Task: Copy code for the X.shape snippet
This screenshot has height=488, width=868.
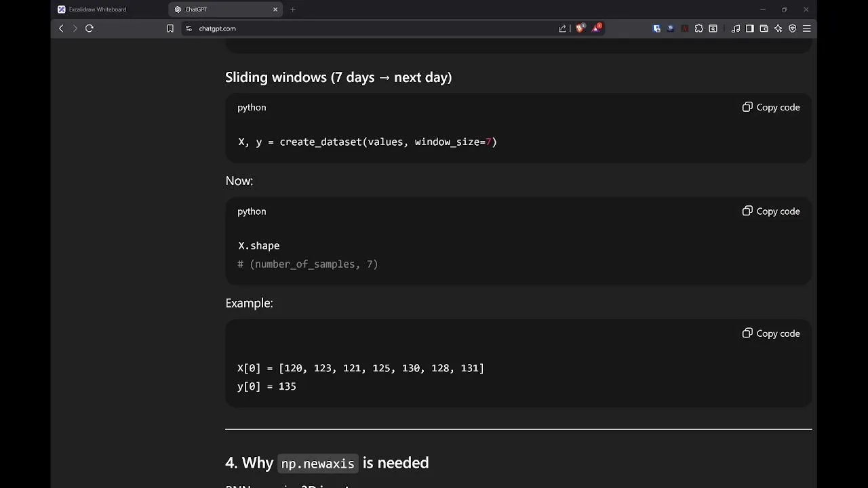Action: coord(771,211)
